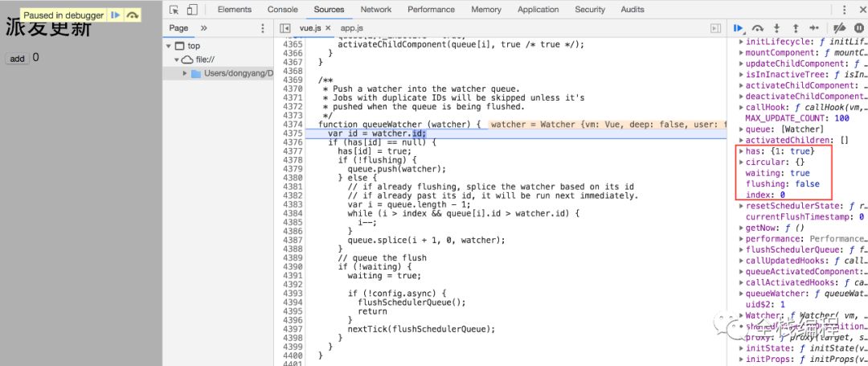The height and width of the screenshot is (366, 868).
Task: Toggle pause on exceptions icon
Action: click(858, 28)
